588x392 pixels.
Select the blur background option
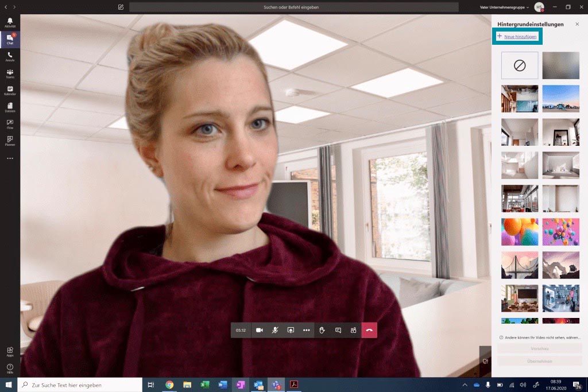coord(560,65)
